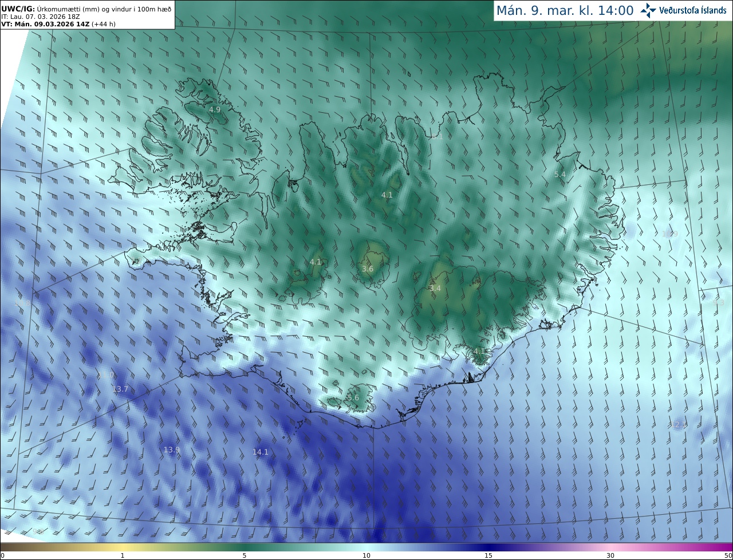Click the dark green legend color above 5
This screenshot has height=560, width=733.
pos(245,547)
